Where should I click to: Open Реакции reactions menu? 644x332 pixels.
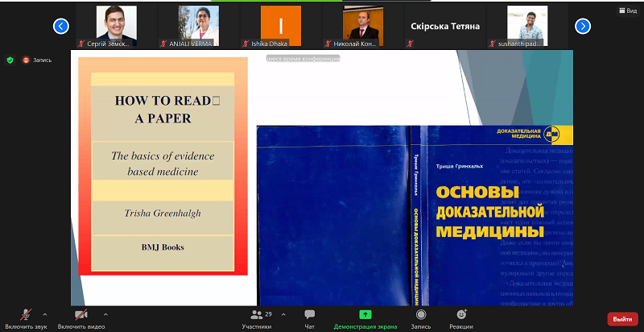[x=461, y=319]
